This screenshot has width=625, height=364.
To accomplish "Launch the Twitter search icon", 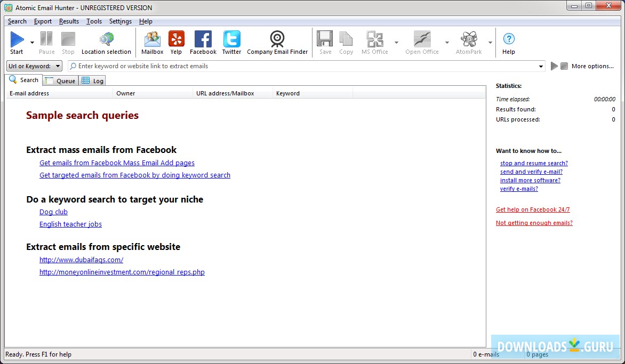I will point(231,39).
